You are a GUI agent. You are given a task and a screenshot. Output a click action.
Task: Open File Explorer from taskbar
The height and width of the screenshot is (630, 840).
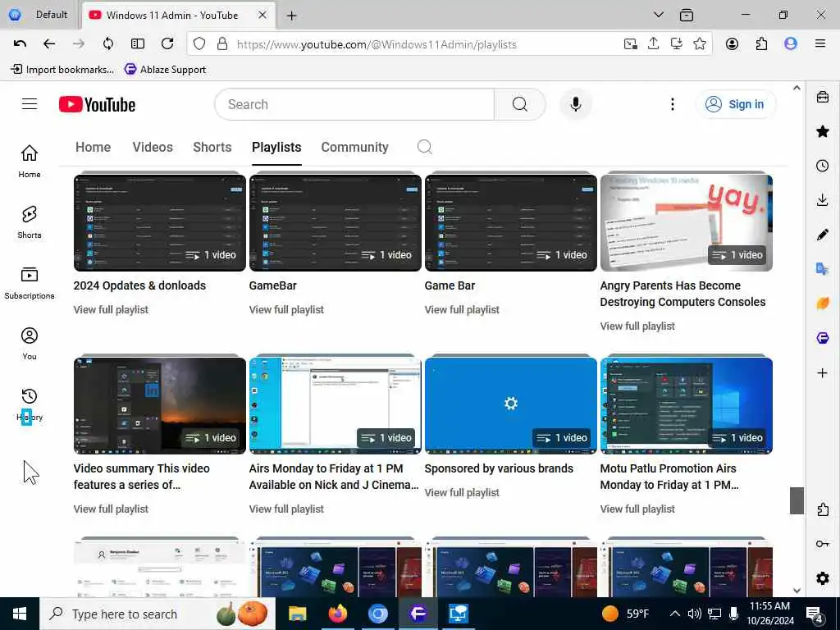click(297, 614)
